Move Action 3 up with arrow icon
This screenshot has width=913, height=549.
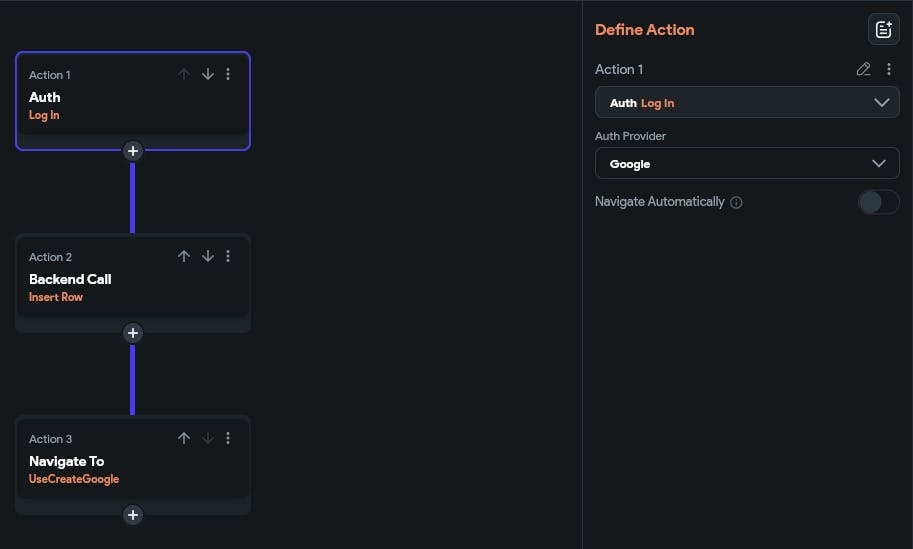point(184,438)
